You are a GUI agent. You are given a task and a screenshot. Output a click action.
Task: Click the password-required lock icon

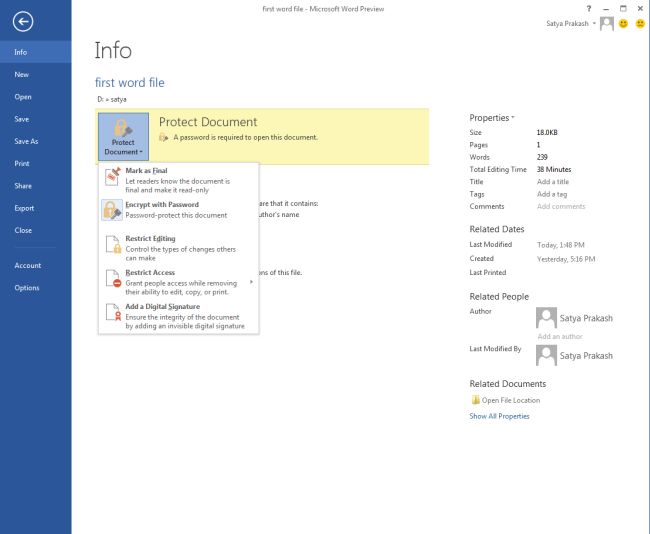click(x=163, y=137)
